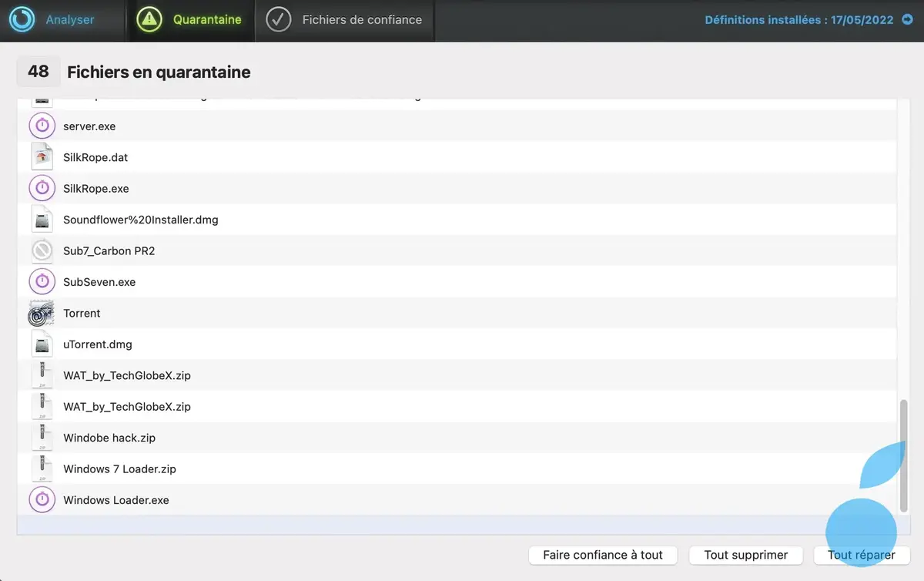Click the purple icon beside Windows Loader.exe
Screen dimensions: 924x581
[x=42, y=499]
